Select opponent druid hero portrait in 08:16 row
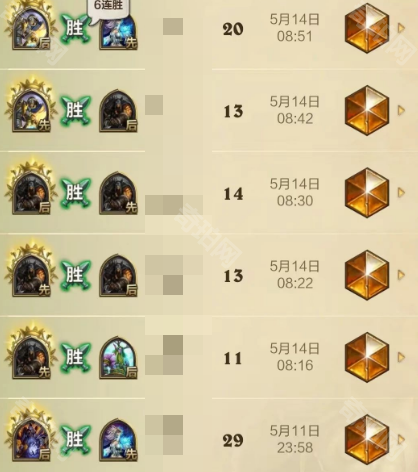Viewport: 418px width, 472px height. pyautogui.click(x=118, y=358)
